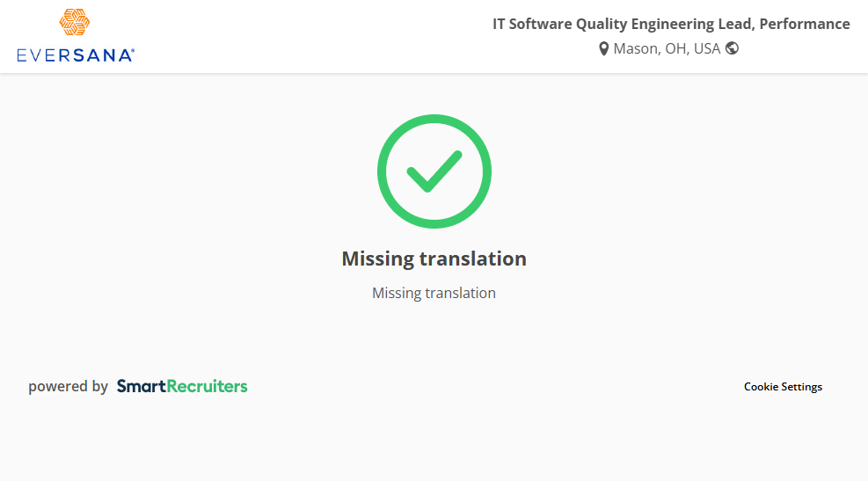The width and height of the screenshot is (868, 481).
Task: Click the word "Performance" in the job title
Action: pos(805,24)
